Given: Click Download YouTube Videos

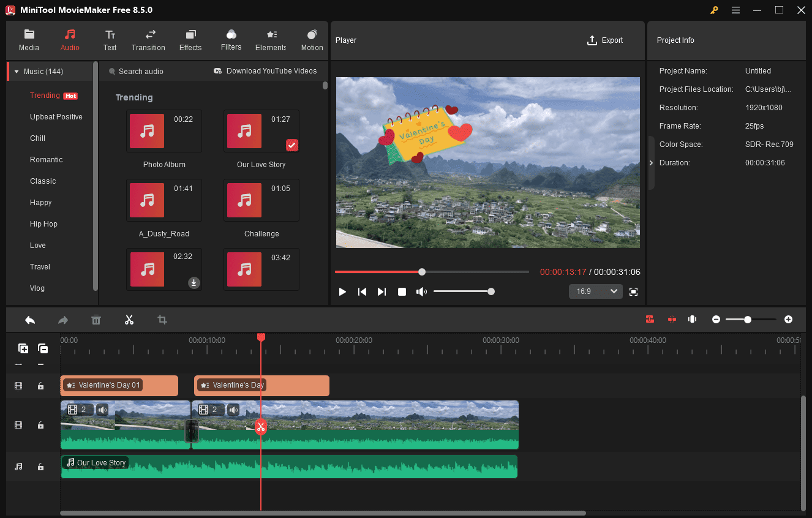Looking at the screenshot, I should [265, 71].
